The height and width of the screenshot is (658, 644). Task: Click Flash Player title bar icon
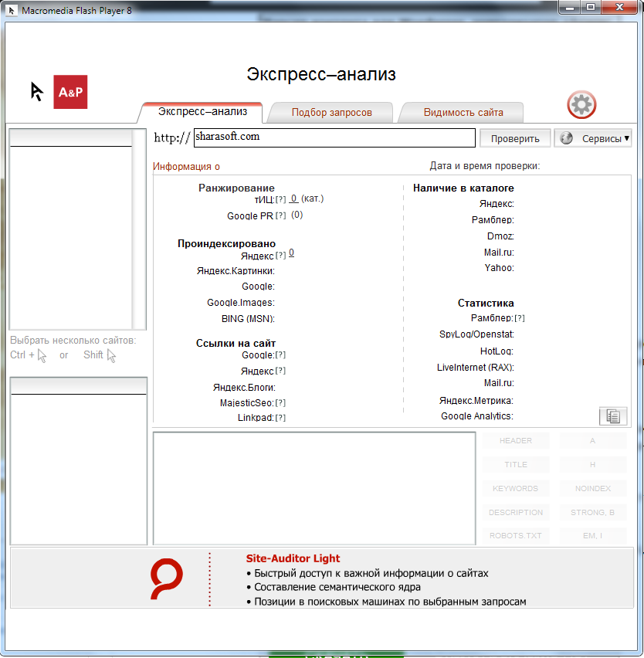coord(12,10)
